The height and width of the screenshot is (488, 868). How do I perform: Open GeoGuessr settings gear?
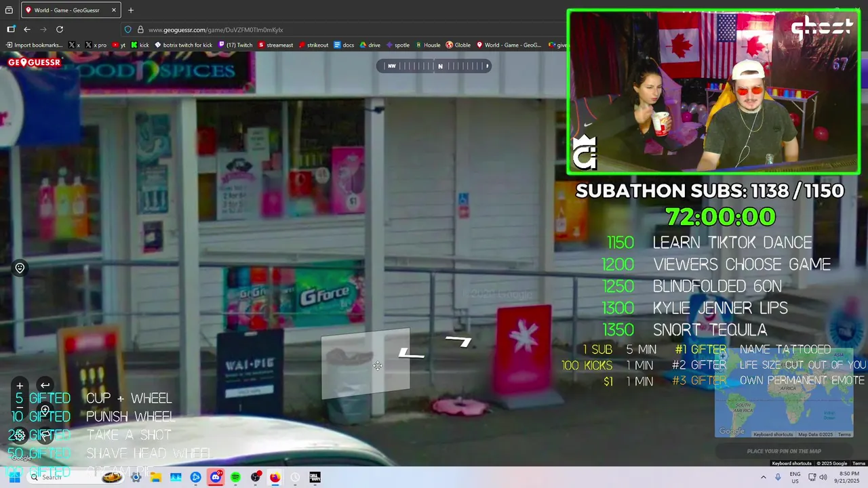pyautogui.click(x=20, y=435)
